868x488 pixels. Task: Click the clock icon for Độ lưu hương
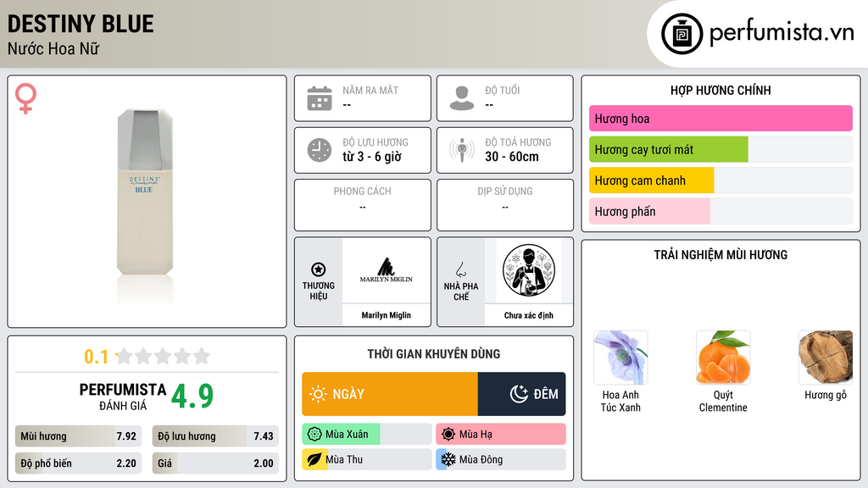320,150
